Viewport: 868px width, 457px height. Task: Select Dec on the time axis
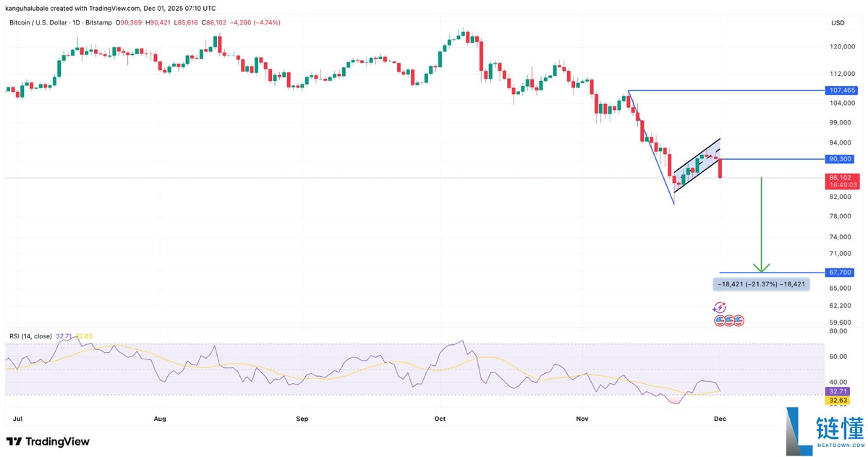pyautogui.click(x=720, y=418)
